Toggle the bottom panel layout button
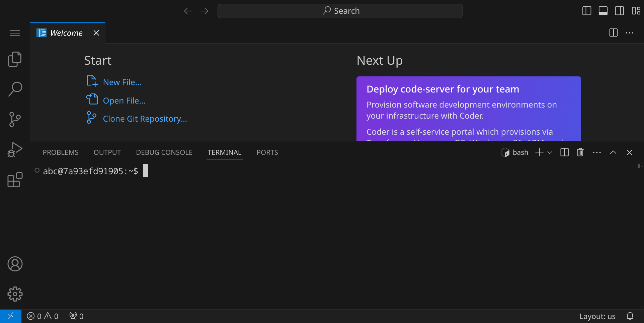 click(603, 11)
